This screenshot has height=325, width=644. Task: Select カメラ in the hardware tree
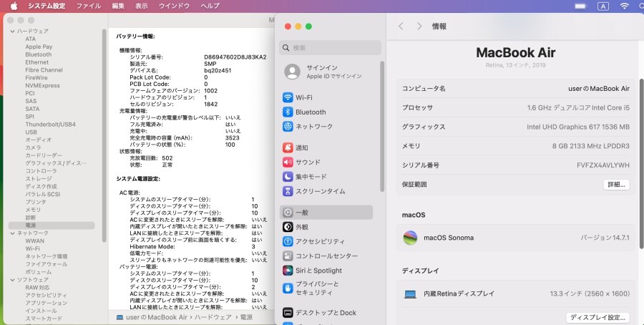coord(33,147)
